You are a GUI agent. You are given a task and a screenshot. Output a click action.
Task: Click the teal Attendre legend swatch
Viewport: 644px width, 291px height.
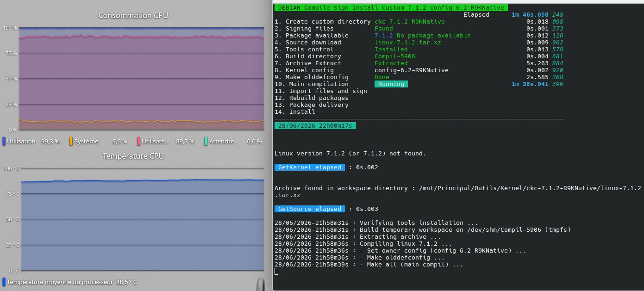click(206, 141)
